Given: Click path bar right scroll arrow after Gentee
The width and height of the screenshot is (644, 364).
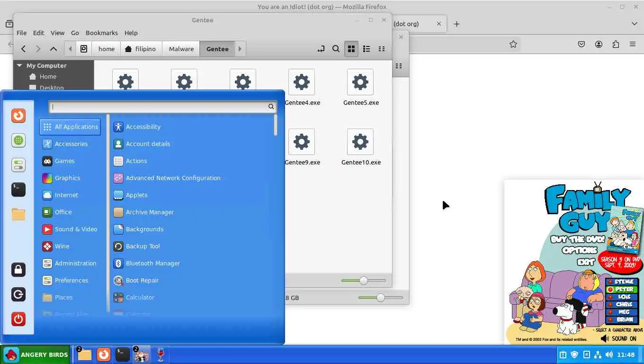Looking at the screenshot, I should tap(240, 49).
